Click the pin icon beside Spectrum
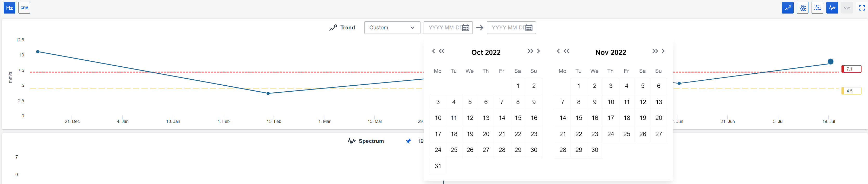Image resolution: width=868 pixels, height=184 pixels. coord(409,141)
